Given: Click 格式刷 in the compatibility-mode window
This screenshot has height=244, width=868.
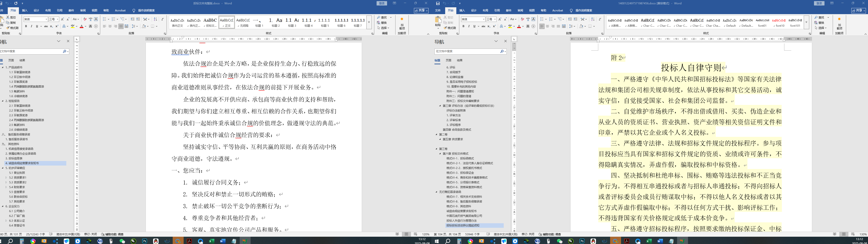Looking at the screenshot, I should [449, 28].
